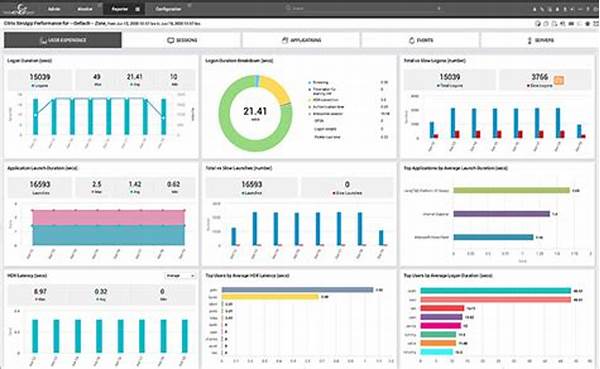Click the small icon next to Reporter menu
Screen dimensions: 600x369
click(137, 9)
